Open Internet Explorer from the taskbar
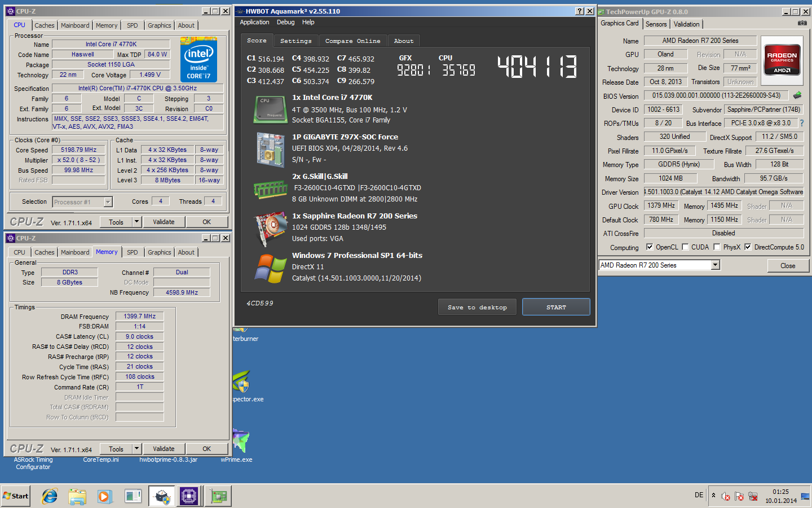The image size is (812, 508). (50, 496)
